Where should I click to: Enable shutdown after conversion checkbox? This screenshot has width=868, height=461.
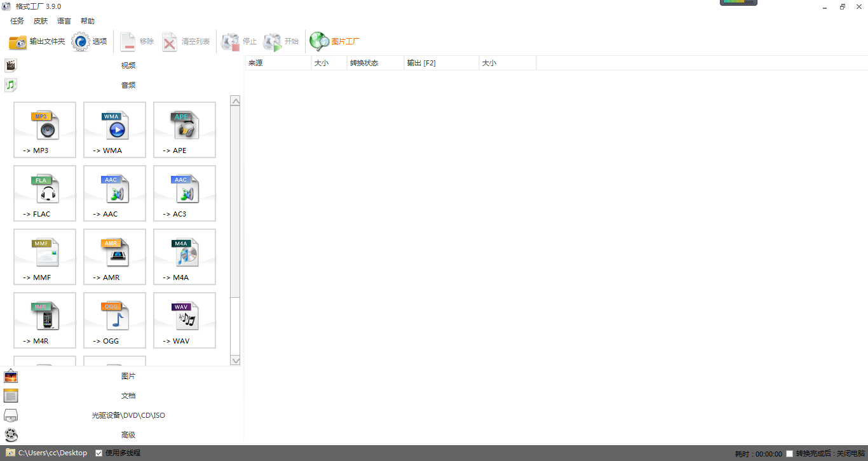click(789, 453)
